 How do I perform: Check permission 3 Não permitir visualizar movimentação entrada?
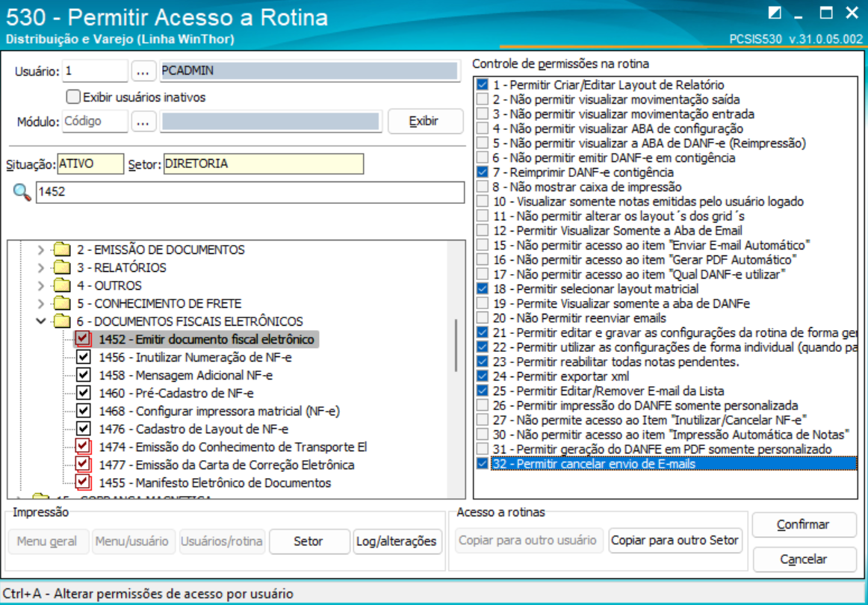click(x=482, y=114)
